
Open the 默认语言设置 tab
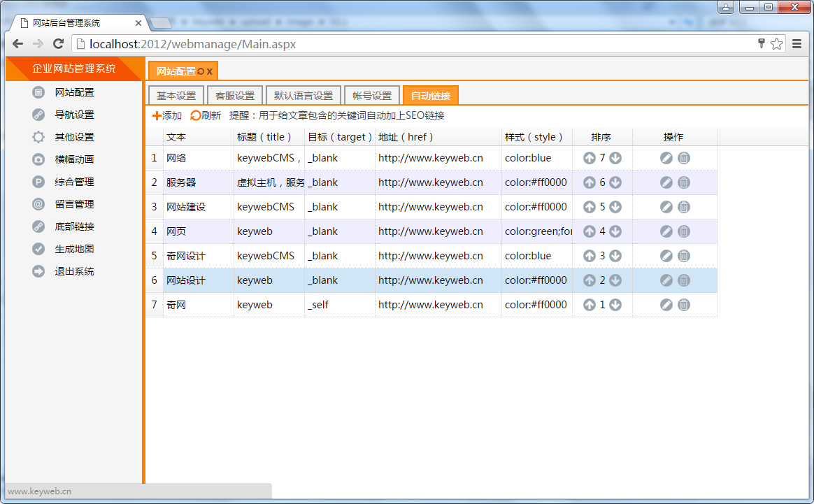[304, 96]
